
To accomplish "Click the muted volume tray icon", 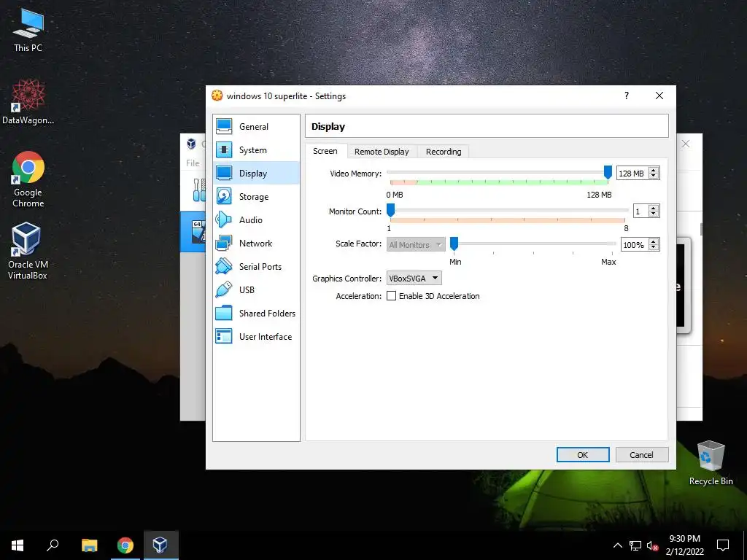I will (652, 545).
